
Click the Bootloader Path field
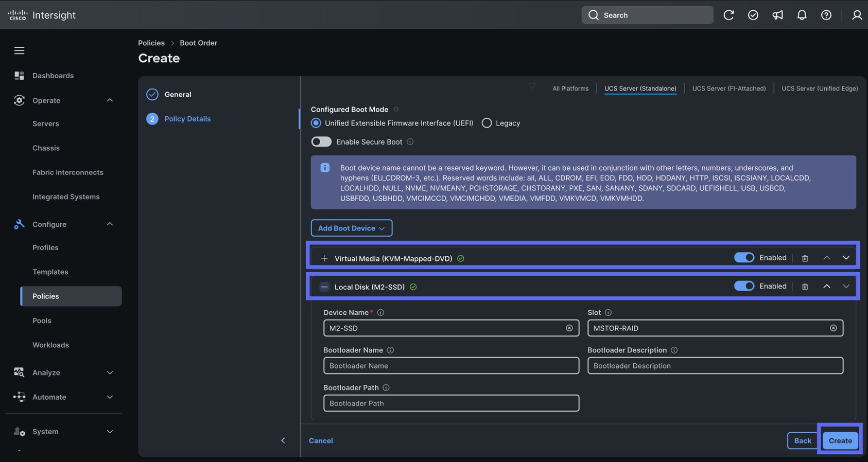click(452, 403)
